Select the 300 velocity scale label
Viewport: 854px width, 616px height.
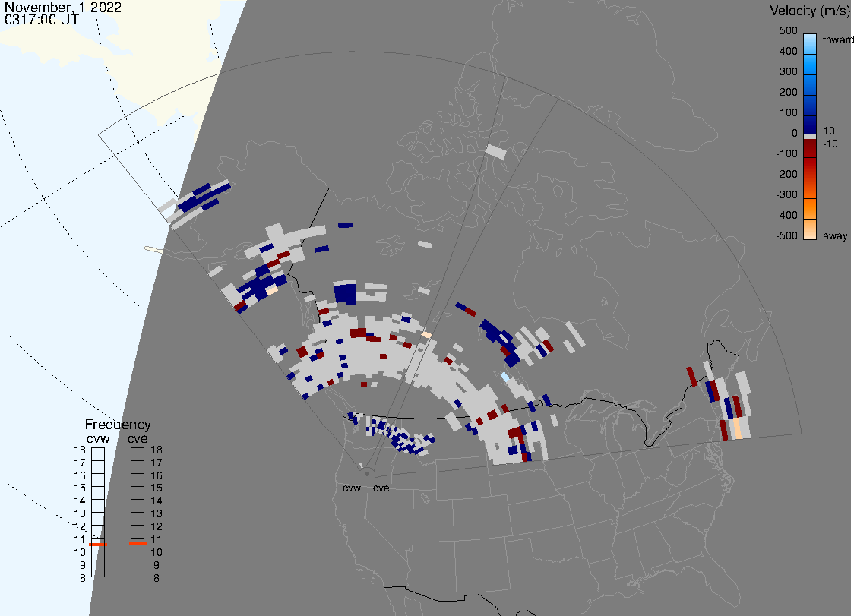(x=788, y=72)
